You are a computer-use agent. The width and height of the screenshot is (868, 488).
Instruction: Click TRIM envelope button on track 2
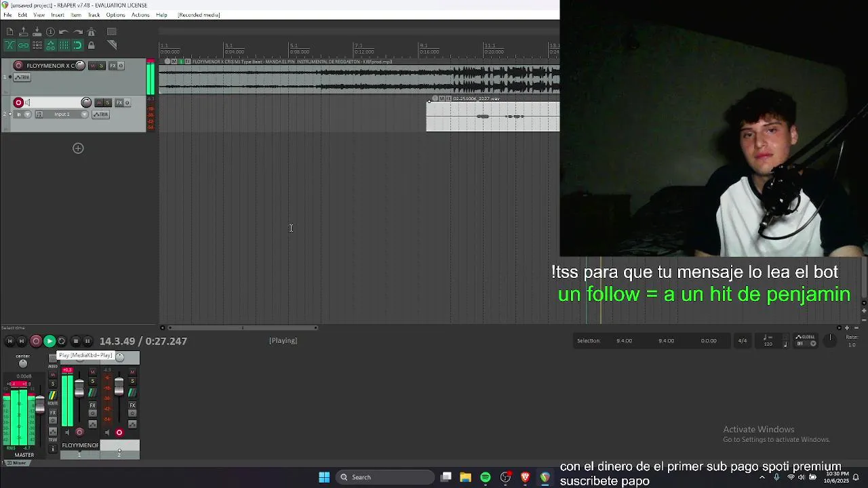tap(100, 114)
